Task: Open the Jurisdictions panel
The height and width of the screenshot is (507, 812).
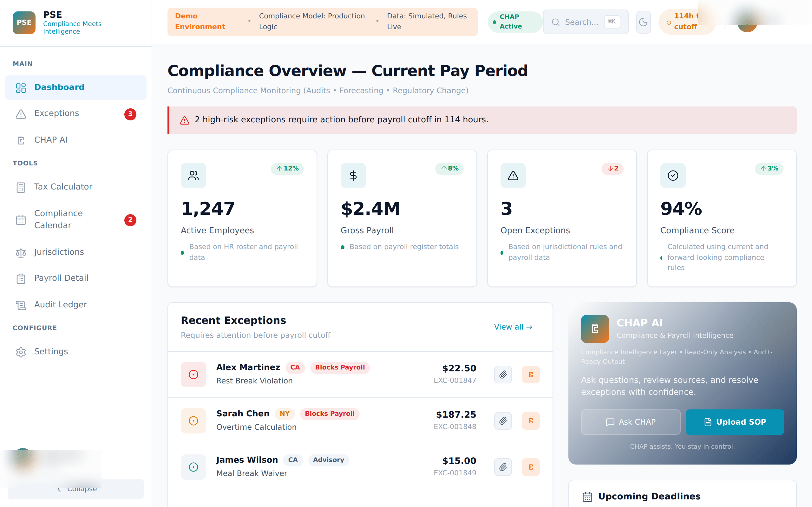Action: [59, 252]
